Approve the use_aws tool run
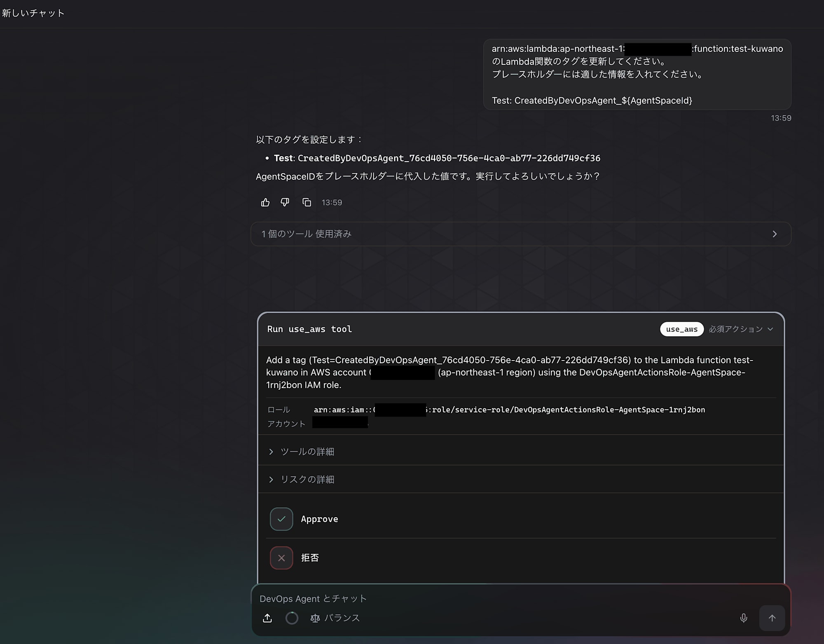This screenshot has height=644, width=824. pos(319,519)
